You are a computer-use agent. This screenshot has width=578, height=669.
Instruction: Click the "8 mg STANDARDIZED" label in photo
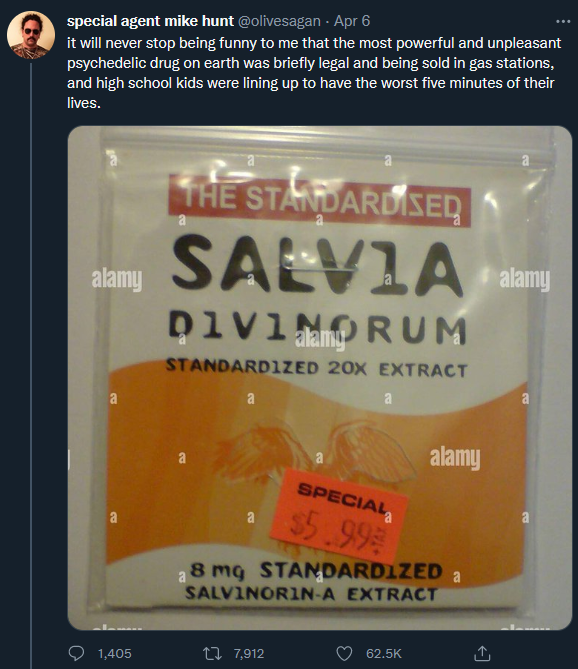point(316,571)
